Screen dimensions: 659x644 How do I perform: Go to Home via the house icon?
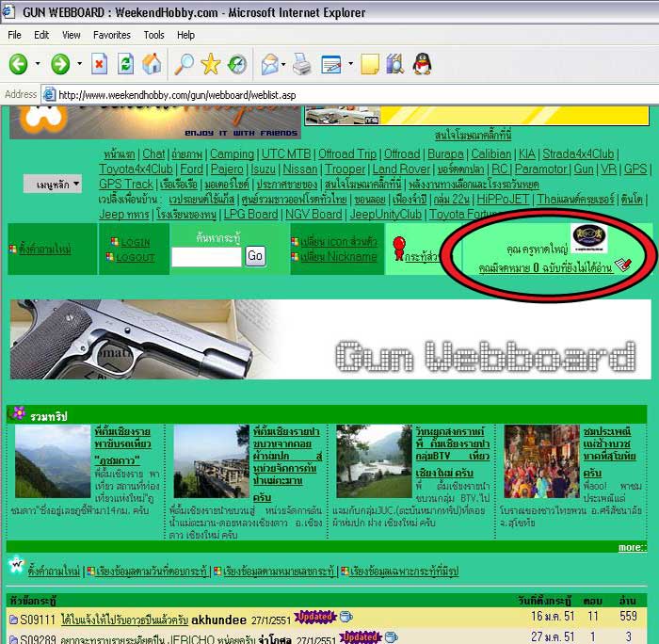152,64
